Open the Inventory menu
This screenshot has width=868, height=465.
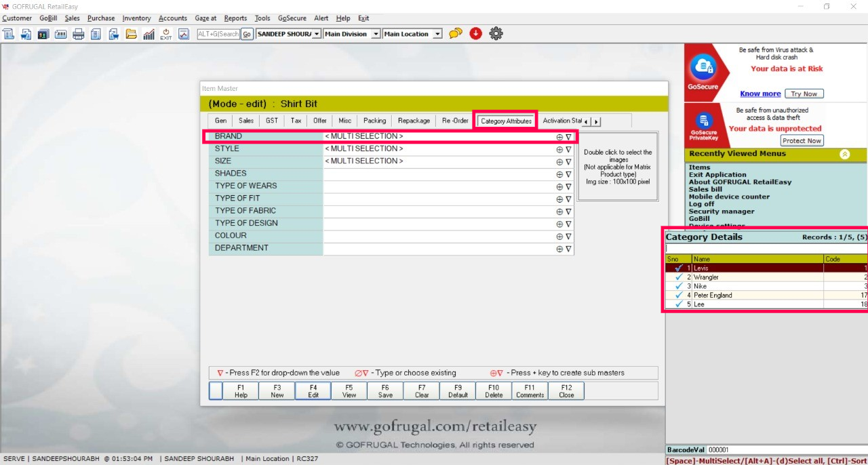(136, 18)
